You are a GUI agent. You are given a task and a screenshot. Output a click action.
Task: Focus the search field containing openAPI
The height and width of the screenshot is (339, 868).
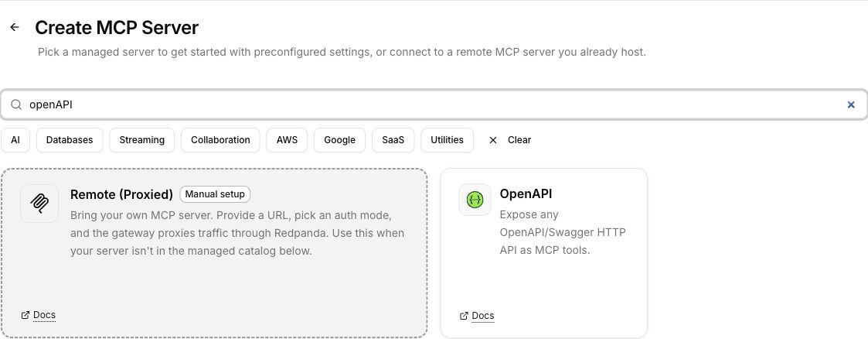[434, 104]
